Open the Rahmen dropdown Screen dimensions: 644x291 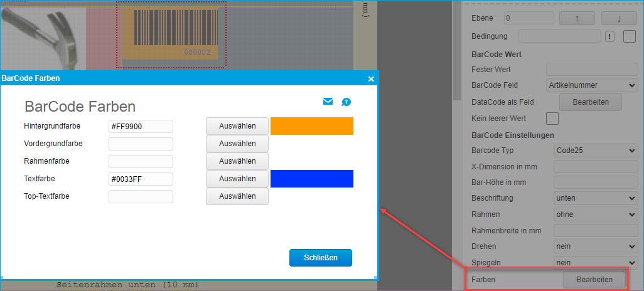point(595,214)
